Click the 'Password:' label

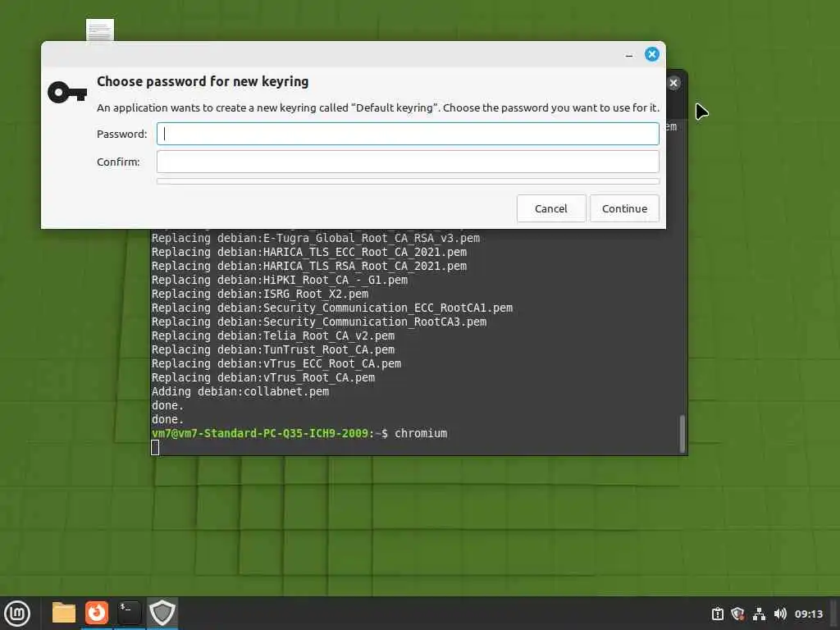click(121, 134)
